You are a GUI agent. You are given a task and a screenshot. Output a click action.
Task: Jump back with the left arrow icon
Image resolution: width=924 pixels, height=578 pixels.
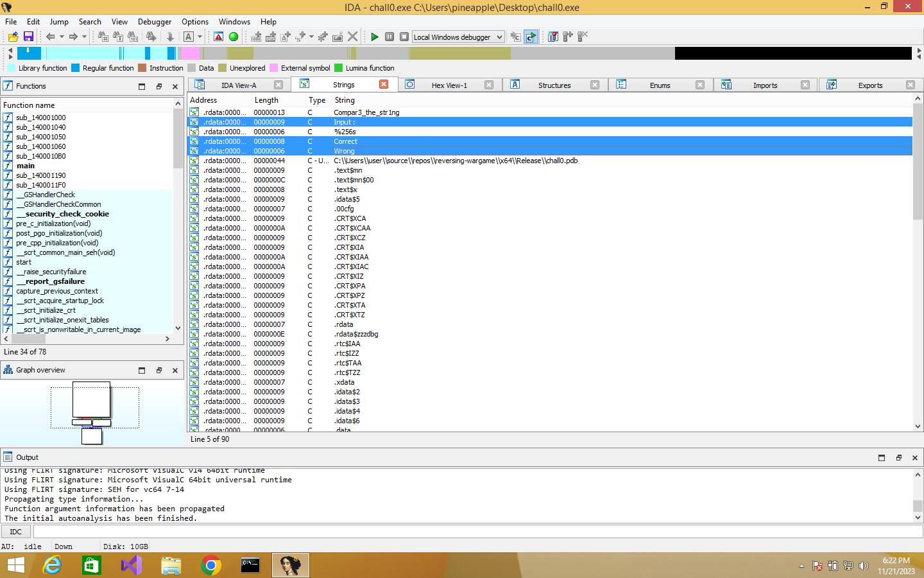[50, 37]
